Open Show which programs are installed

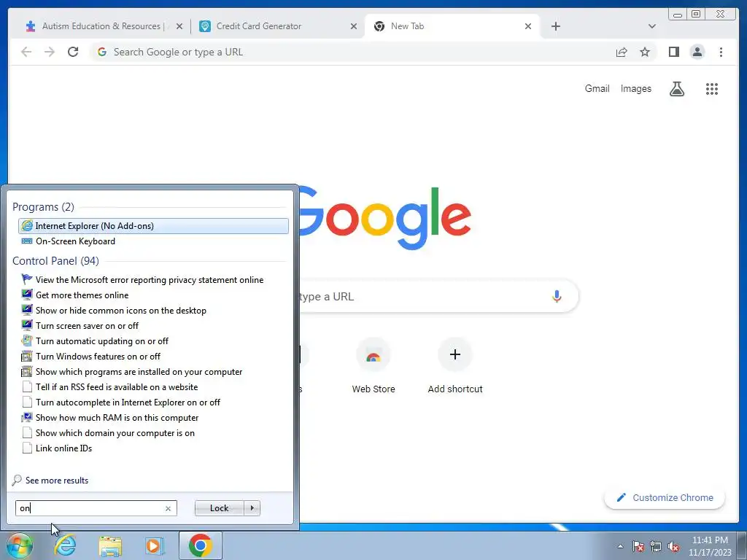pos(153,371)
